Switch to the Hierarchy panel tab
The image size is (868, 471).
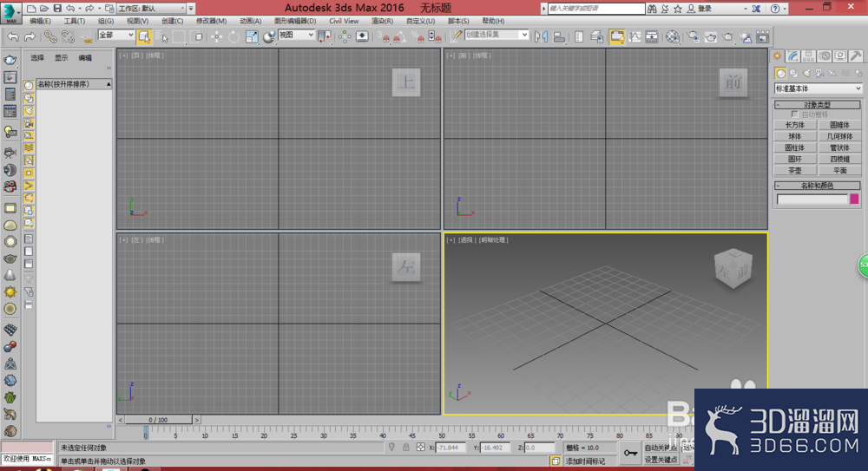[808, 56]
